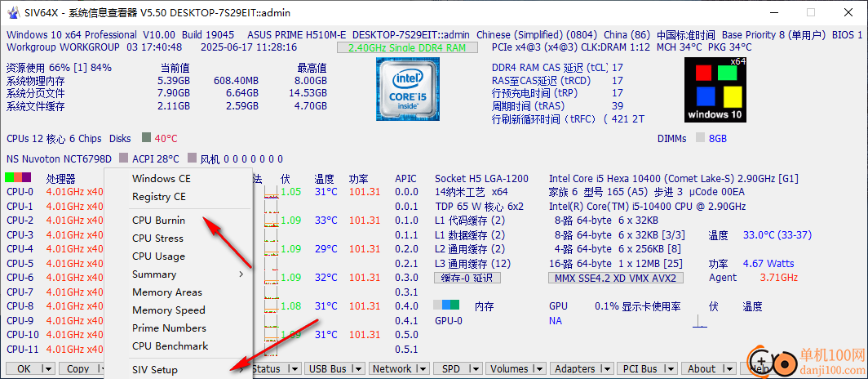
Task: Click the CPU-0 usage mini graph
Action: pos(271,192)
